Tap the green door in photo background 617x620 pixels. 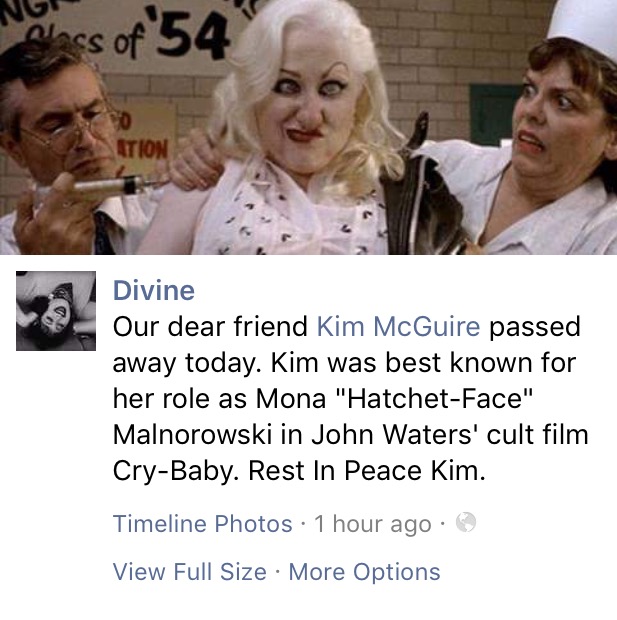pyautogui.click(x=494, y=113)
